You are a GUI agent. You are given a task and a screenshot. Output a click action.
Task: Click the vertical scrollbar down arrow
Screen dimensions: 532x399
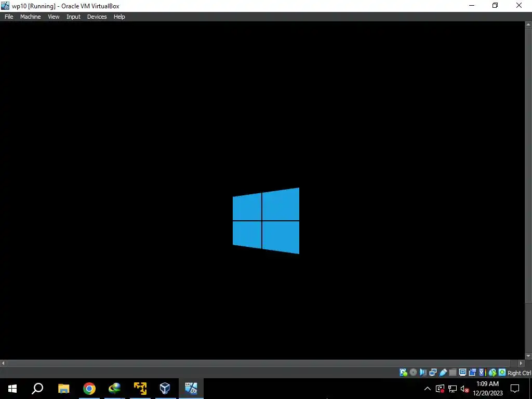tap(528, 356)
